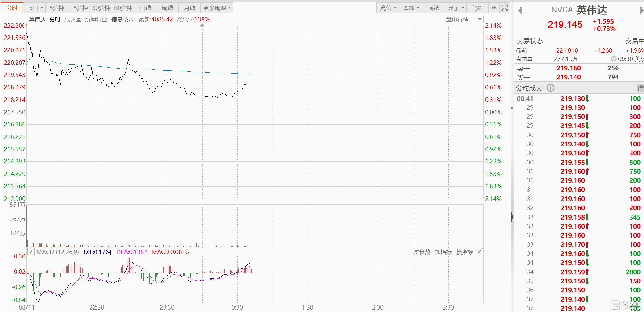The height and width of the screenshot is (312, 644).
Task: Open the 叠加 overlay dropdown
Action: click(411, 8)
